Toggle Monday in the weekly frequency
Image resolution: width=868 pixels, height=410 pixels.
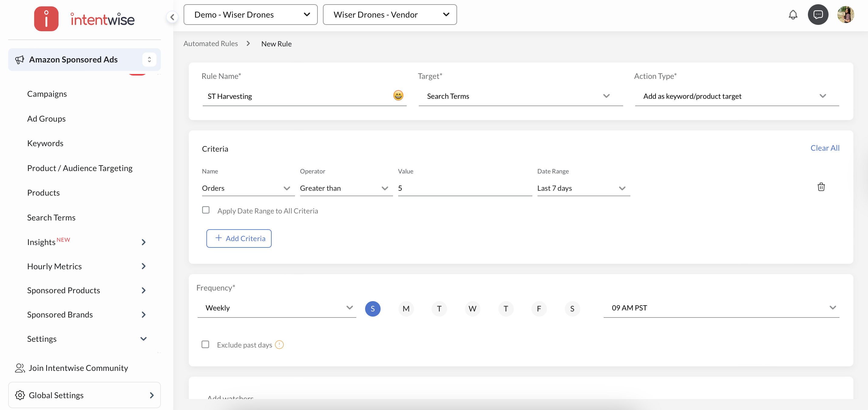pos(406,309)
